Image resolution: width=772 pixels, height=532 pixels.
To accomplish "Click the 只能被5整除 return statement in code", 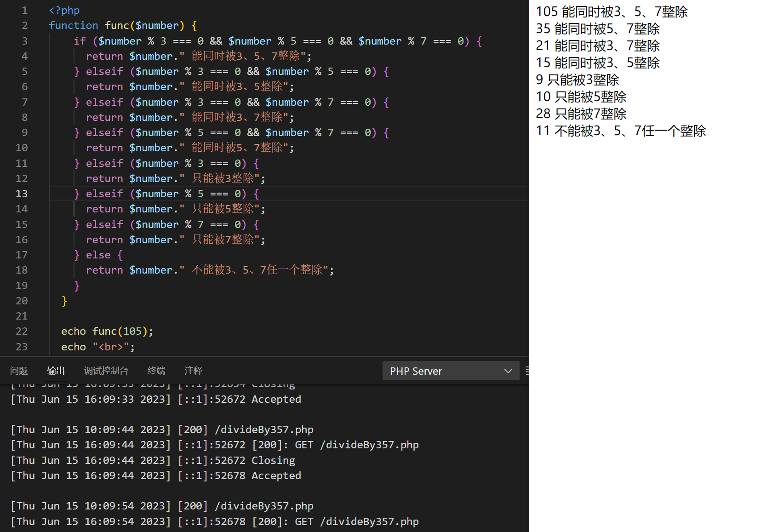I will click(176, 209).
